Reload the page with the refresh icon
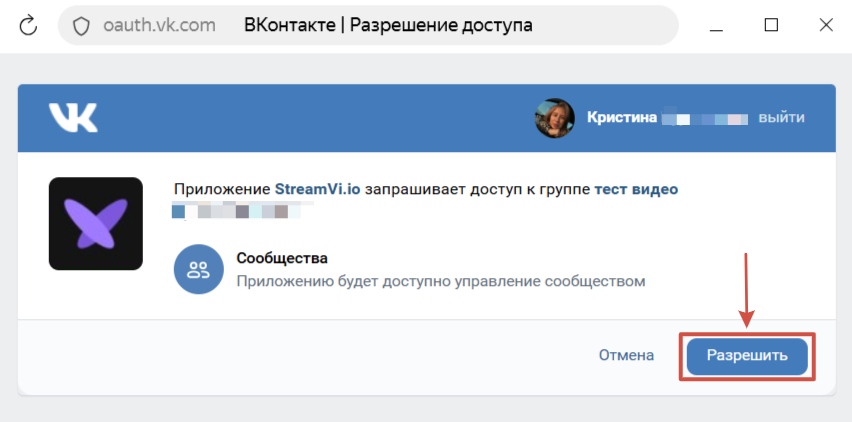The height and width of the screenshot is (422, 852). click(x=28, y=26)
